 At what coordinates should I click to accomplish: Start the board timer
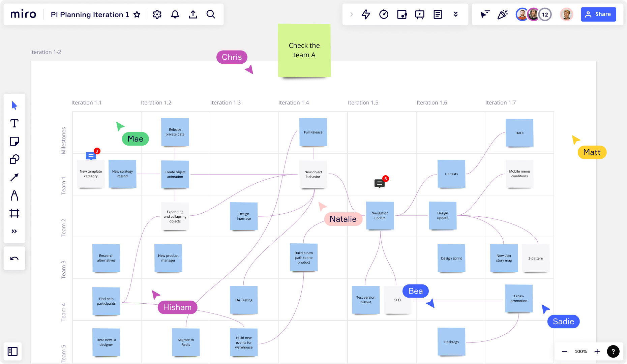coord(384,14)
